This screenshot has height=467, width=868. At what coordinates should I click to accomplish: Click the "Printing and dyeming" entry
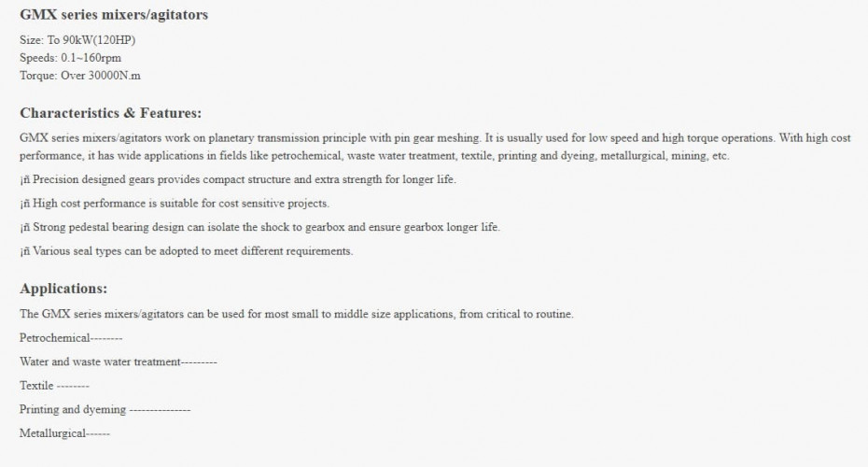pyautogui.click(x=105, y=409)
